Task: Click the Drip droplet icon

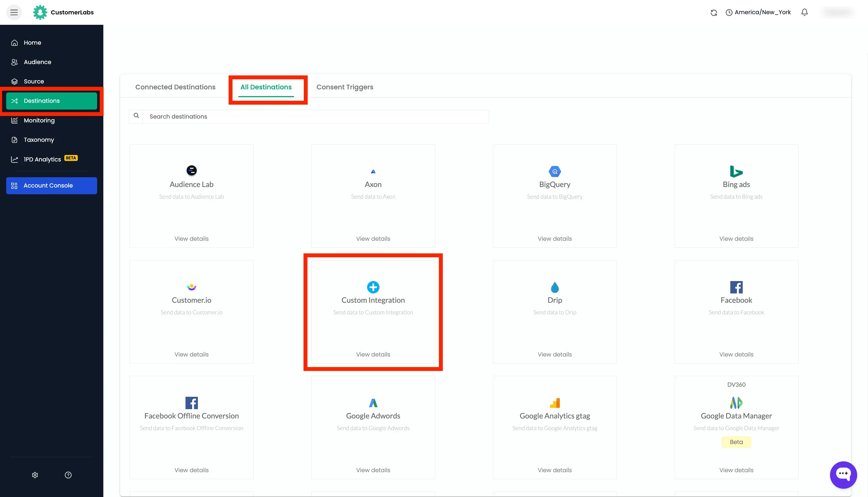Action: click(555, 287)
